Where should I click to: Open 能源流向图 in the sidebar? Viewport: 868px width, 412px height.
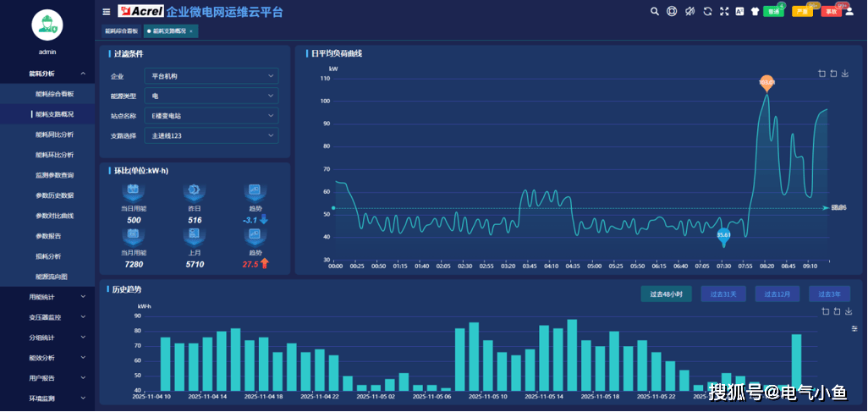click(47, 277)
